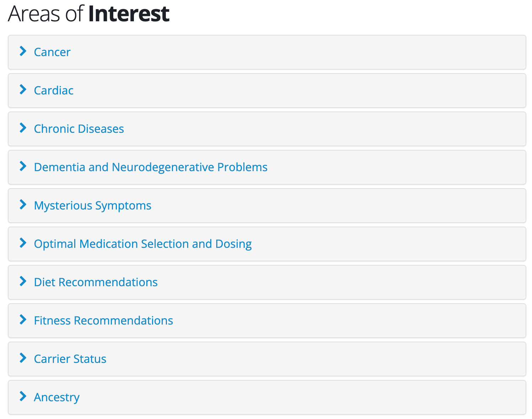This screenshot has width=532, height=419.
Task: Expand the Cardiac section row
Action: click(x=267, y=91)
